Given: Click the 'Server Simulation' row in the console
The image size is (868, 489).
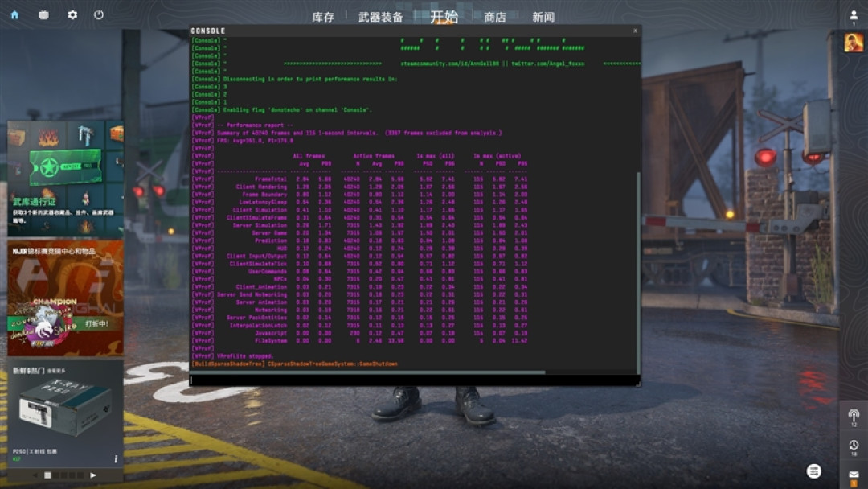Looking at the screenshot, I should [360, 225].
